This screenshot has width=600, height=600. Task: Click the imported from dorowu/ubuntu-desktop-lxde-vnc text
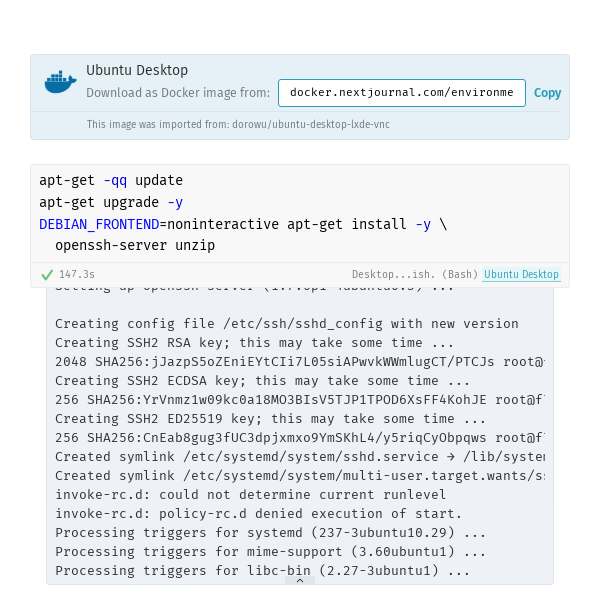pos(238,124)
